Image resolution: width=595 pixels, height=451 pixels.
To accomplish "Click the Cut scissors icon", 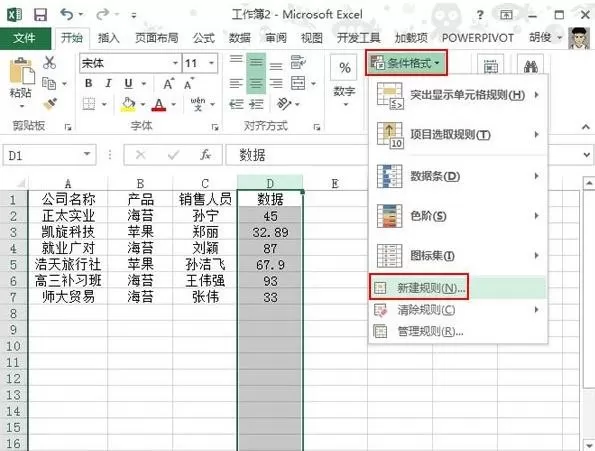I will (x=49, y=63).
